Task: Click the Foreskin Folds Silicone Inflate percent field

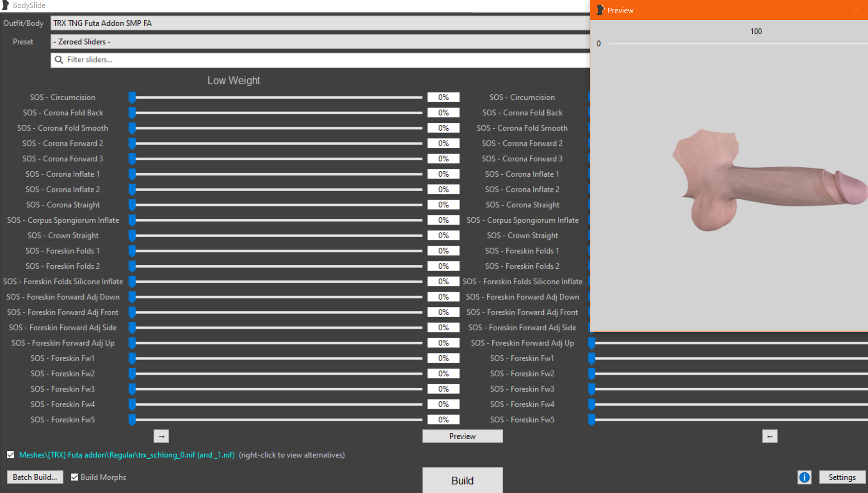Action: coord(443,282)
